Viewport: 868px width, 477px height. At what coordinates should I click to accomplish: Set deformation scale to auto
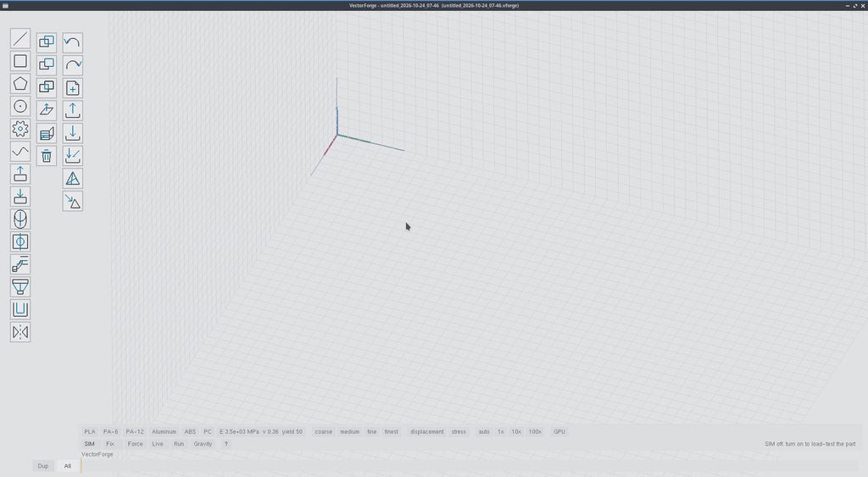(x=484, y=431)
